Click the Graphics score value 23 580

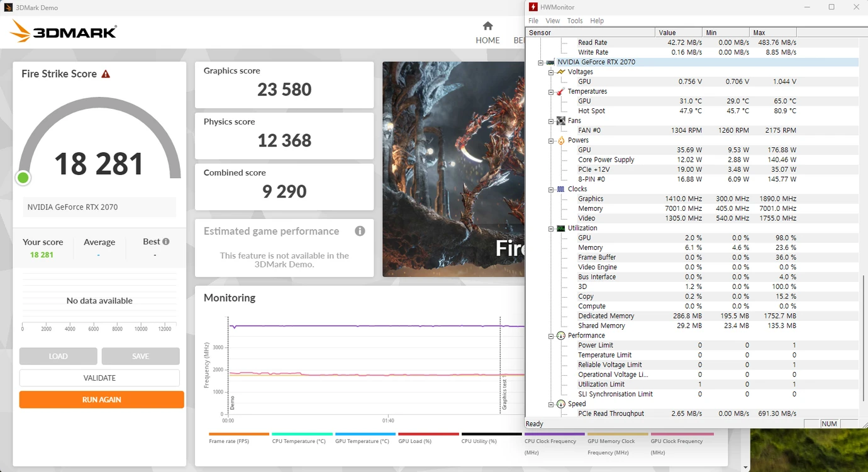pos(284,89)
